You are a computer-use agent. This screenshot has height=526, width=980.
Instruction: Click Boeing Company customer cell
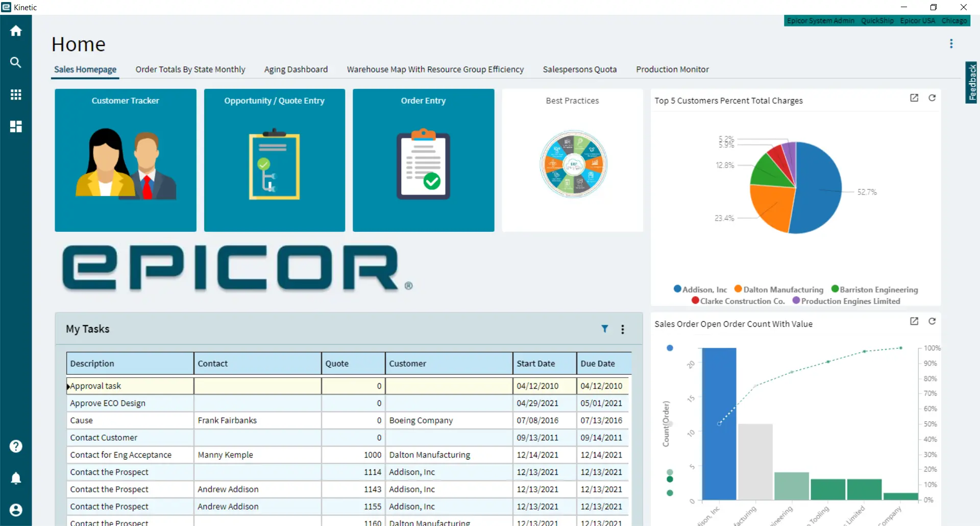(449, 420)
